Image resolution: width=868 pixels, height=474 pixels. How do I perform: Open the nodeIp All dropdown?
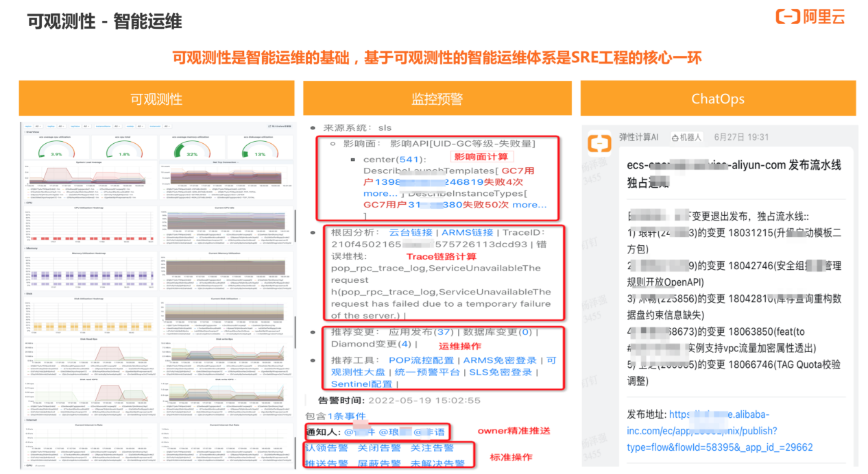pyautogui.click(x=141, y=126)
